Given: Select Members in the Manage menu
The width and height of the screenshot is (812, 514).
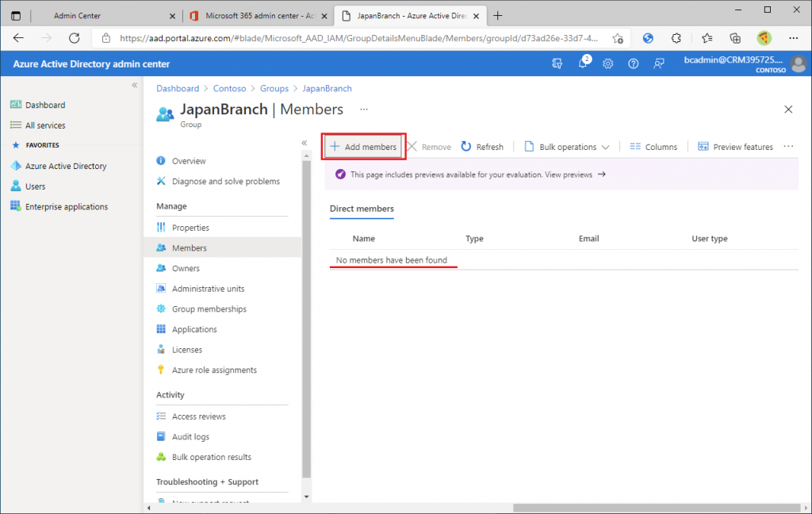Looking at the screenshot, I should point(223,247).
